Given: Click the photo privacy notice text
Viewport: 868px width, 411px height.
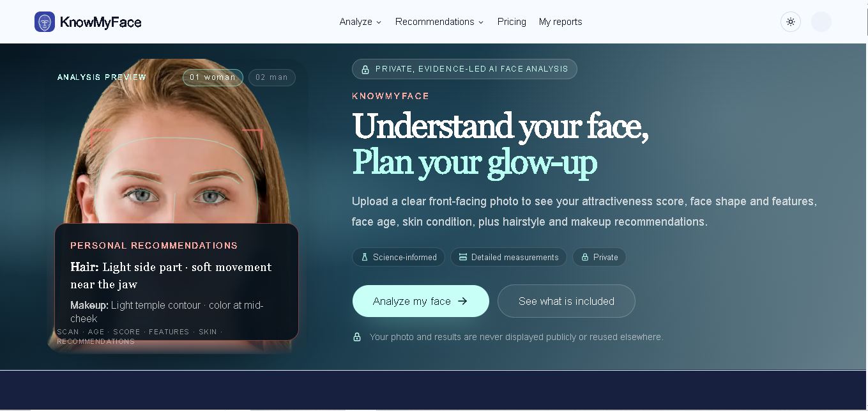Looking at the screenshot, I should click(516, 337).
